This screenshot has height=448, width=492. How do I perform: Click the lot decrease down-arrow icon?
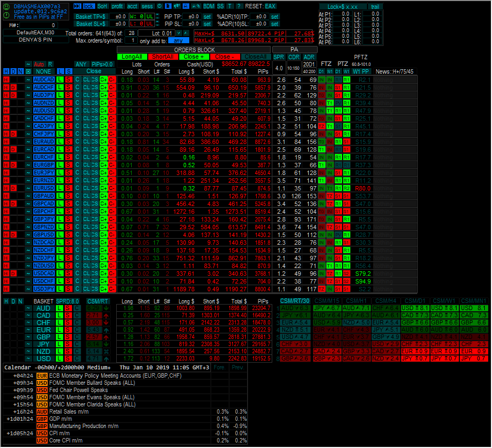[x=179, y=33]
